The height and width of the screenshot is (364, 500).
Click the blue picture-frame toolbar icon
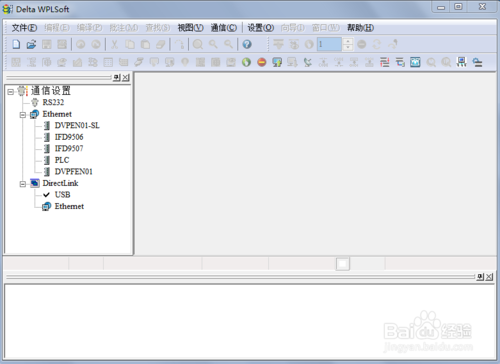[x=415, y=62]
